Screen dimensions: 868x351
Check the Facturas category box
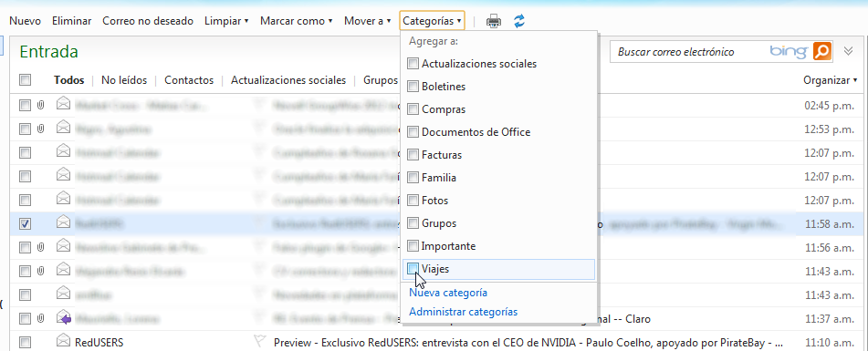pyautogui.click(x=413, y=155)
